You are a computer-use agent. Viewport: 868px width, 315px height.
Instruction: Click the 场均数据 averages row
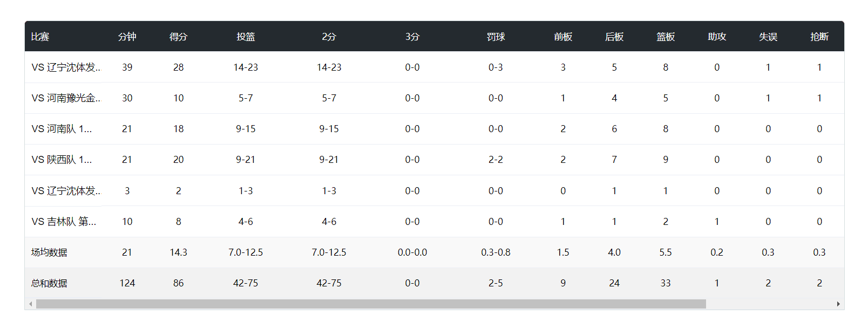435,252
